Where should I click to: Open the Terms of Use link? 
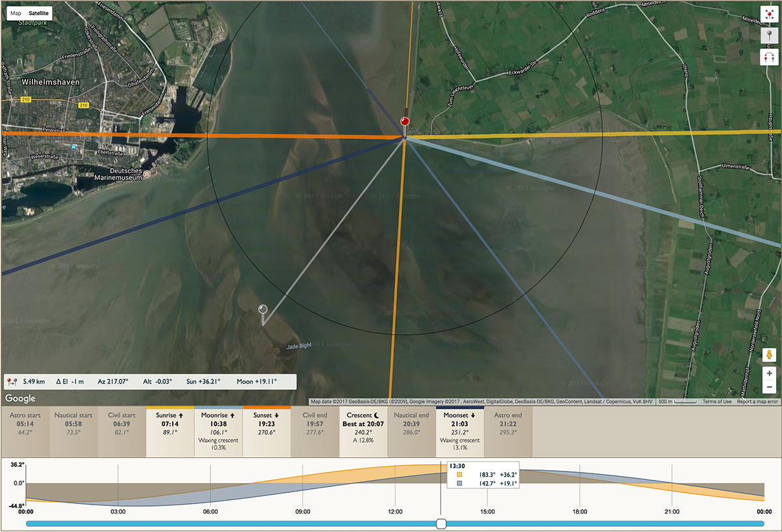coord(717,402)
